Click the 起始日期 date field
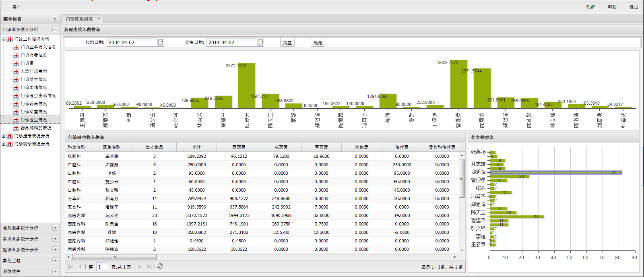This screenshot has width=644, height=277. tap(132, 42)
